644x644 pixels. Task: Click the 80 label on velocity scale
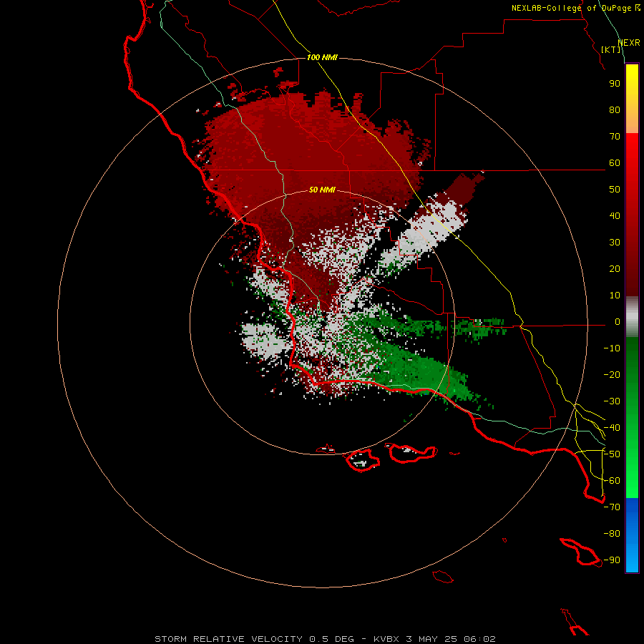pyautogui.click(x=615, y=110)
